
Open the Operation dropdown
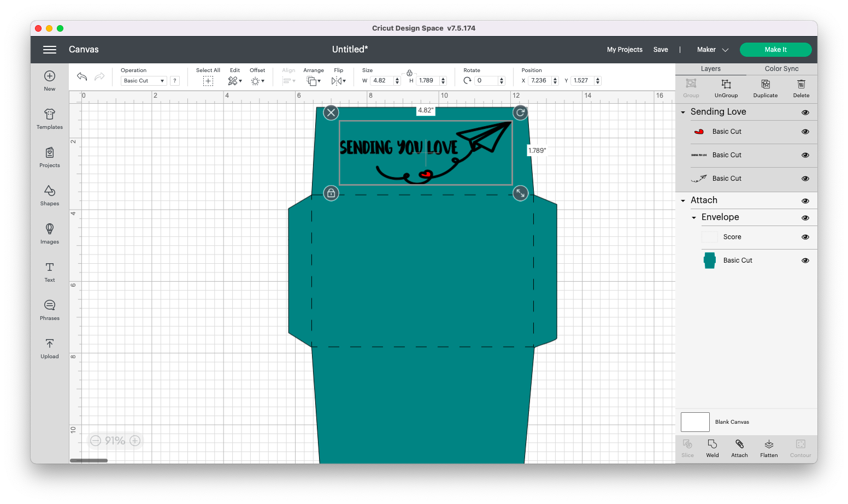click(143, 80)
